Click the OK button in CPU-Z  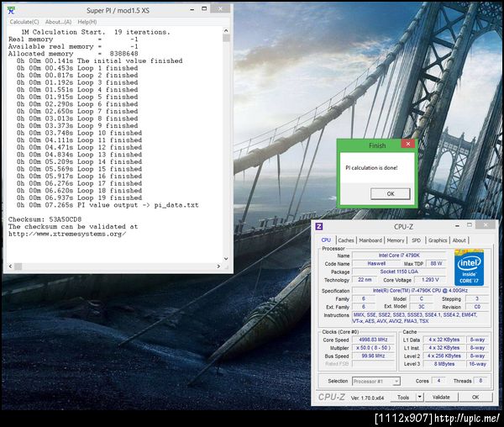475,398
